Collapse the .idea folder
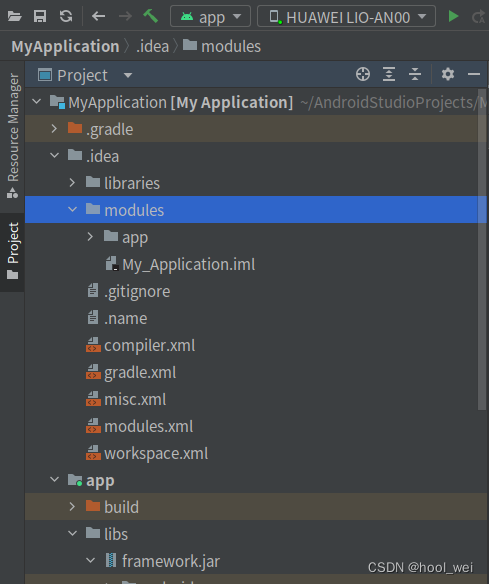Image resolution: width=489 pixels, height=584 pixels. (x=55, y=155)
